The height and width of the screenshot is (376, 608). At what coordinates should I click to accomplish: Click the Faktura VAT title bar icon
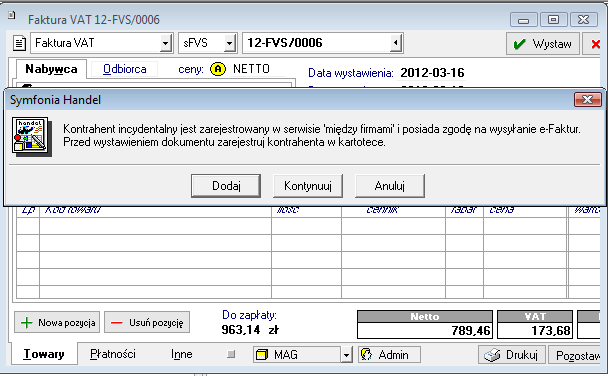12,15
